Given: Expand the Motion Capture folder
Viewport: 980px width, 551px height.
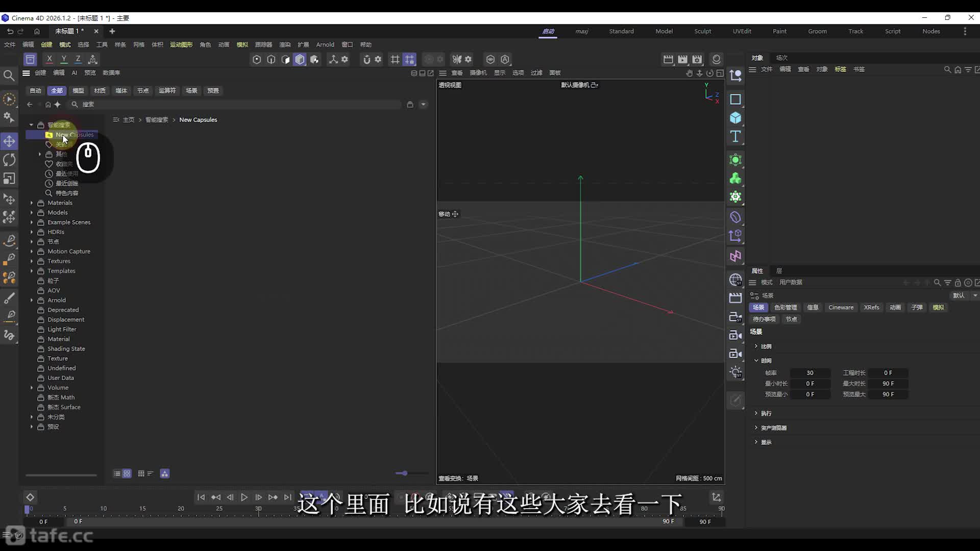Looking at the screenshot, I should tap(32, 252).
